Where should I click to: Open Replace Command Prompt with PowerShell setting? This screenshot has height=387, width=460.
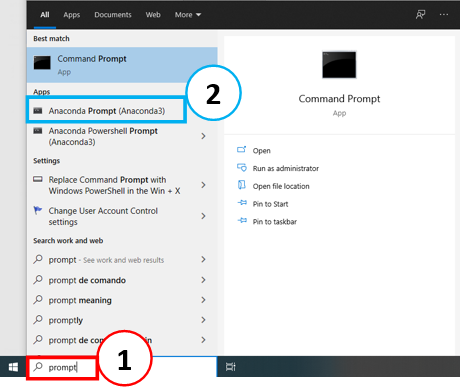pyautogui.click(x=122, y=185)
